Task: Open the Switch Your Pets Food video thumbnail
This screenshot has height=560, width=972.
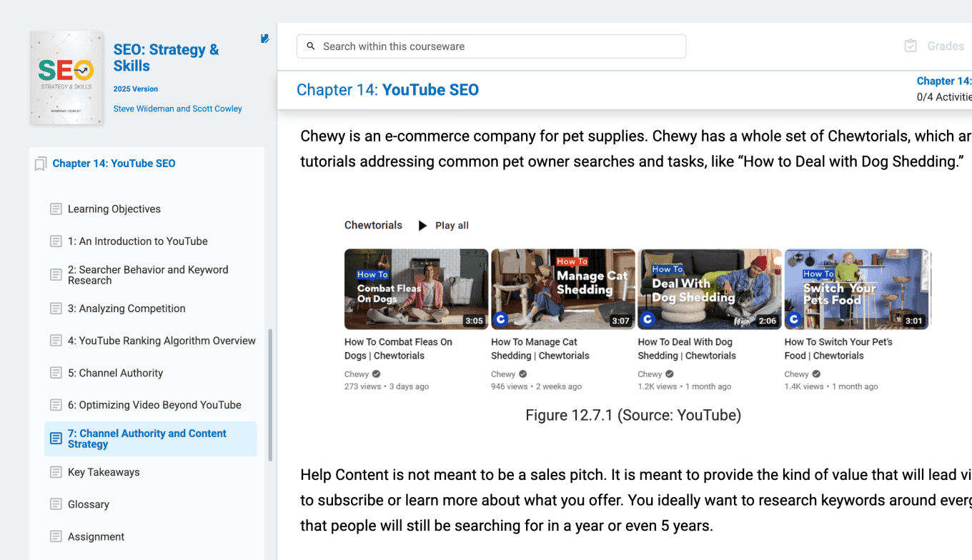Action: point(856,289)
